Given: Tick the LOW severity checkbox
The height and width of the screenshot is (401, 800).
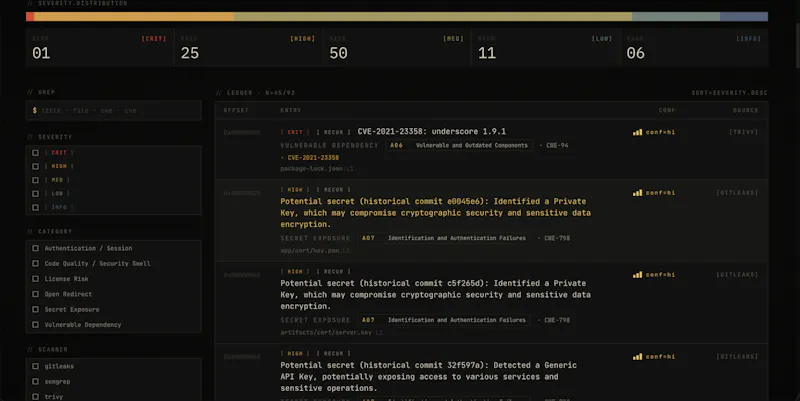Looking at the screenshot, I should click(35, 194).
